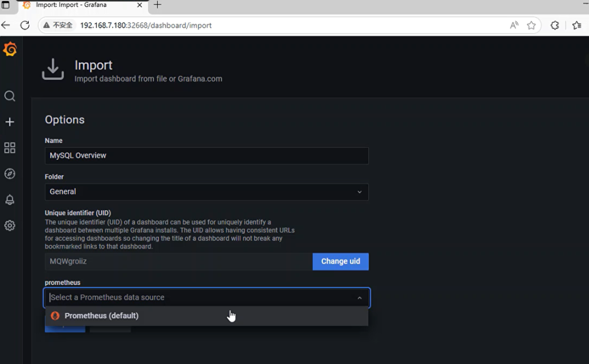Image resolution: width=589 pixels, height=364 pixels.
Task: Collapse the Prometheus data source dropdown
Action: 359,298
